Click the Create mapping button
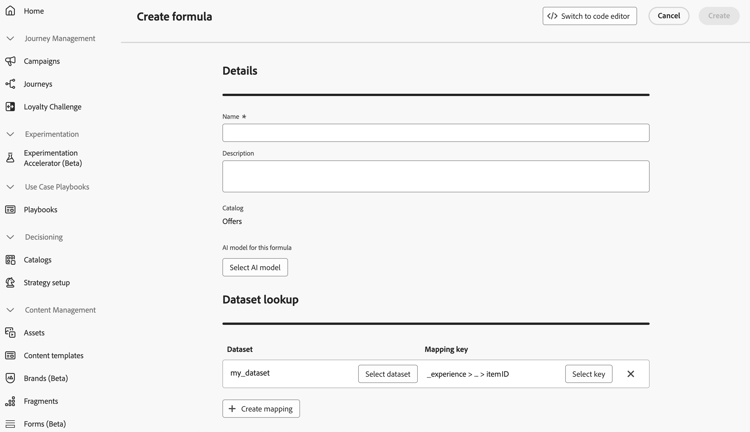750x432 pixels. point(261,408)
